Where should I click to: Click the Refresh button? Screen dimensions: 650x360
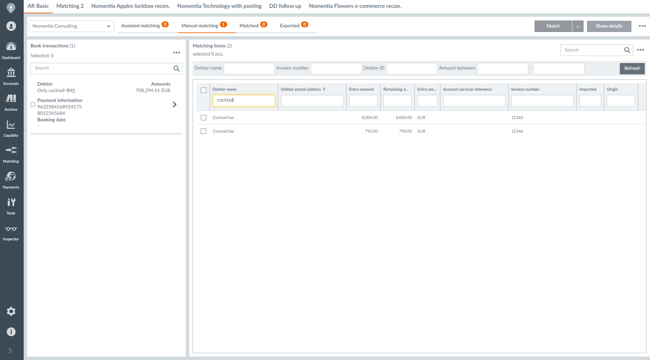632,68
